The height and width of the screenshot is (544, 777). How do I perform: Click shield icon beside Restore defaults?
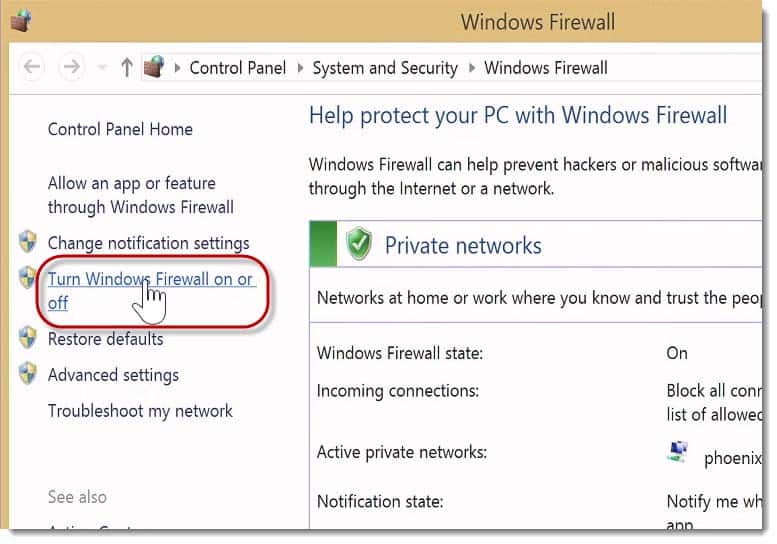point(28,338)
